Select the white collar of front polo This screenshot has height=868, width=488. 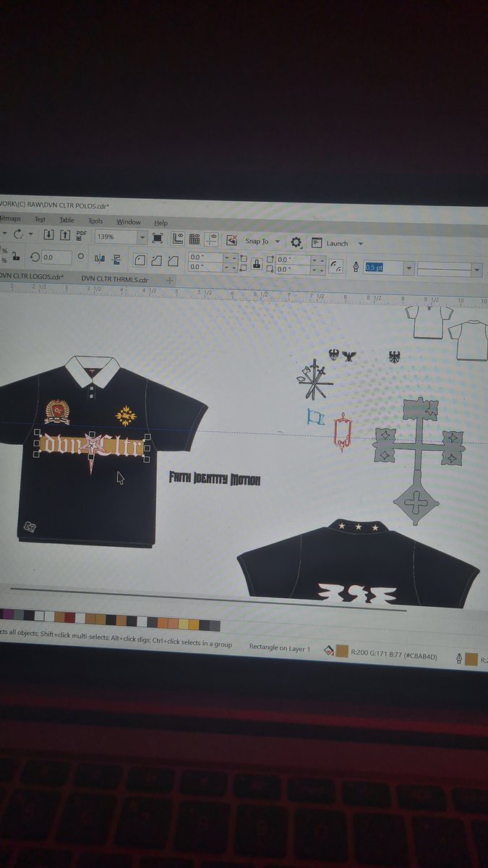(x=93, y=370)
